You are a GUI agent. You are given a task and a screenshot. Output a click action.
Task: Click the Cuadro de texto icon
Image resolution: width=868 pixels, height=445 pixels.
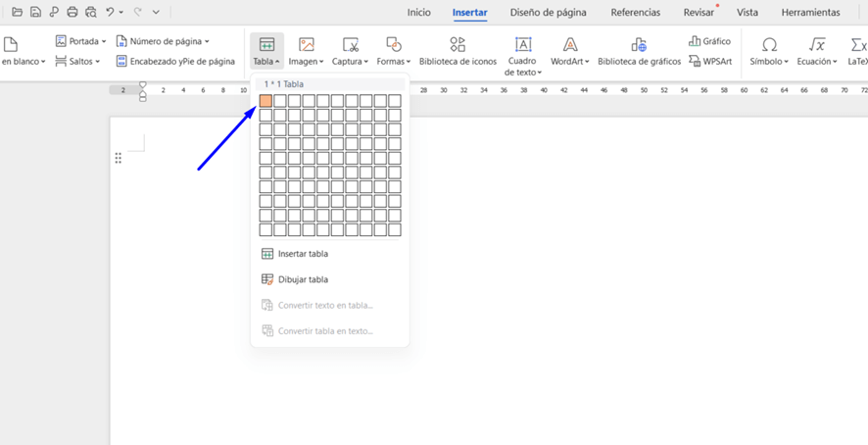pos(523,44)
